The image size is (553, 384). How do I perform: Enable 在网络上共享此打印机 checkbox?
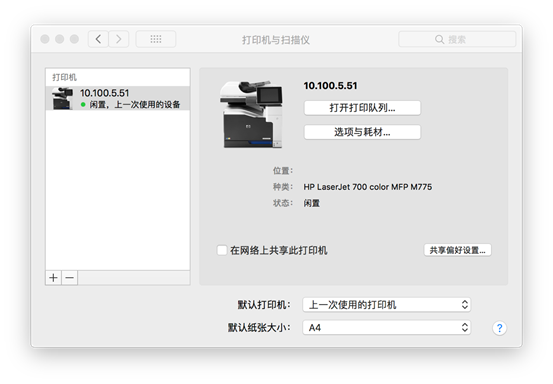(222, 250)
